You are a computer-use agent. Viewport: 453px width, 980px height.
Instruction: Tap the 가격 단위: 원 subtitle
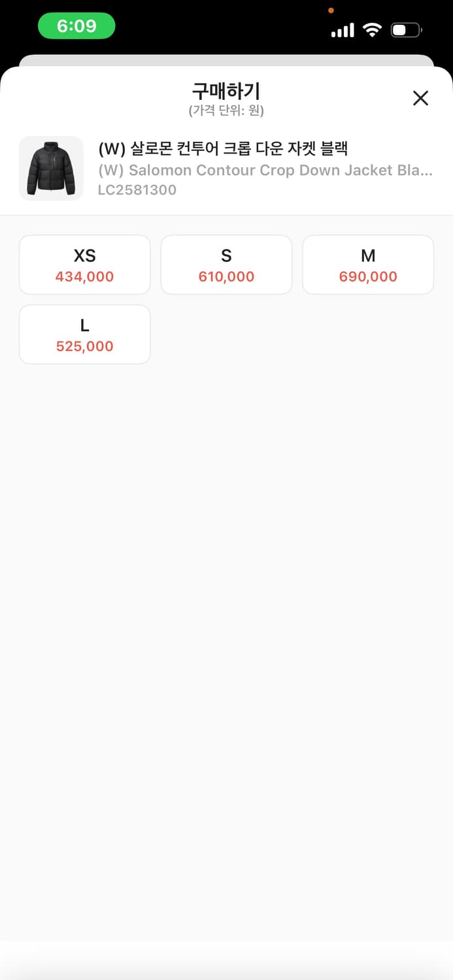tap(226, 110)
